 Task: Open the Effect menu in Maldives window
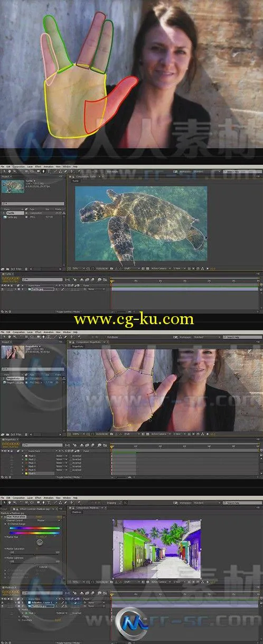click(x=38, y=498)
